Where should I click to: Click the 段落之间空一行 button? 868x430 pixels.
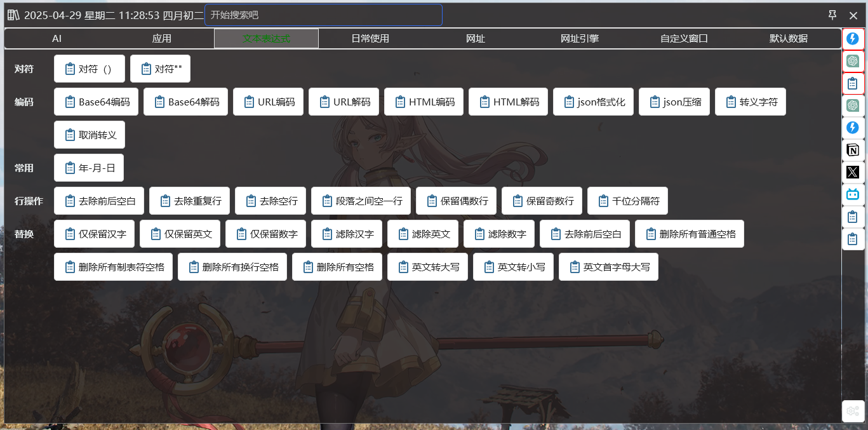pos(361,201)
